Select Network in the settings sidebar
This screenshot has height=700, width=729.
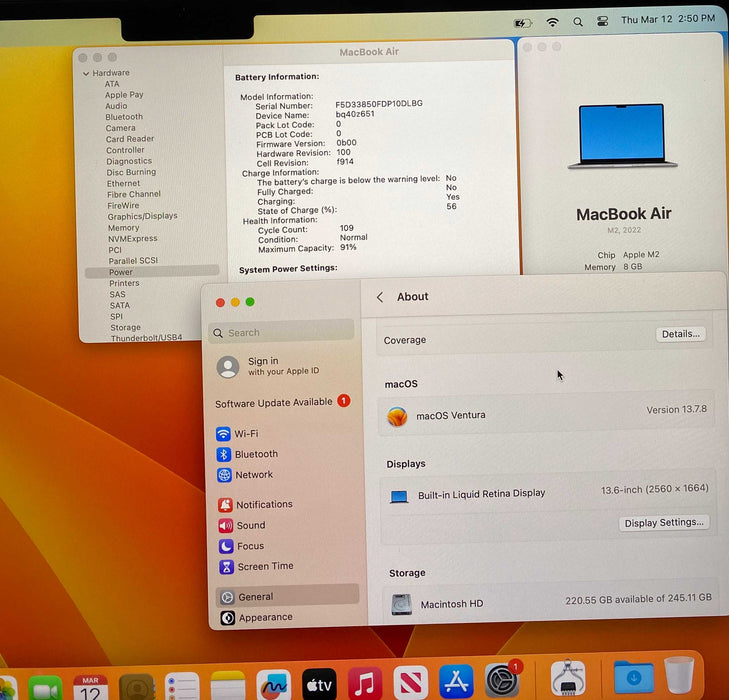coord(245,475)
